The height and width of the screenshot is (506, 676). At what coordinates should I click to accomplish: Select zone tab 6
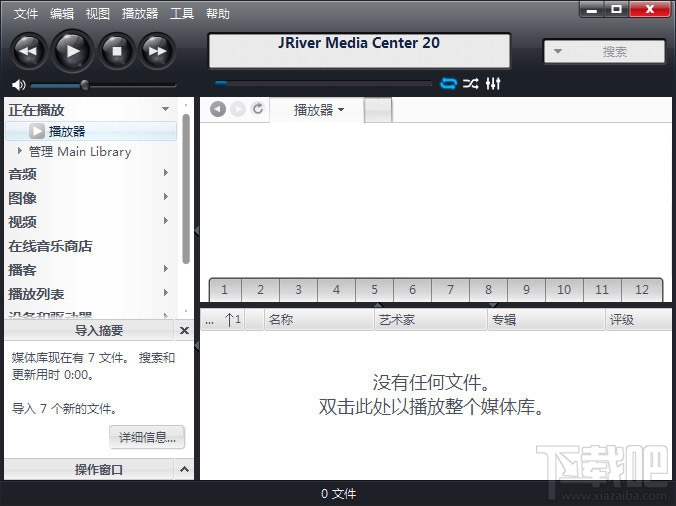(x=412, y=290)
